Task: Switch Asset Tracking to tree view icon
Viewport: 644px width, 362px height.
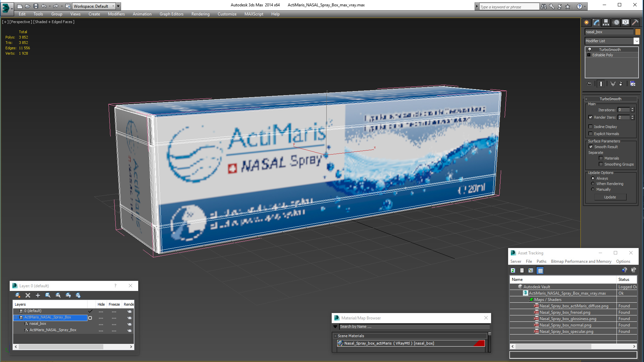Action: pos(531,270)
